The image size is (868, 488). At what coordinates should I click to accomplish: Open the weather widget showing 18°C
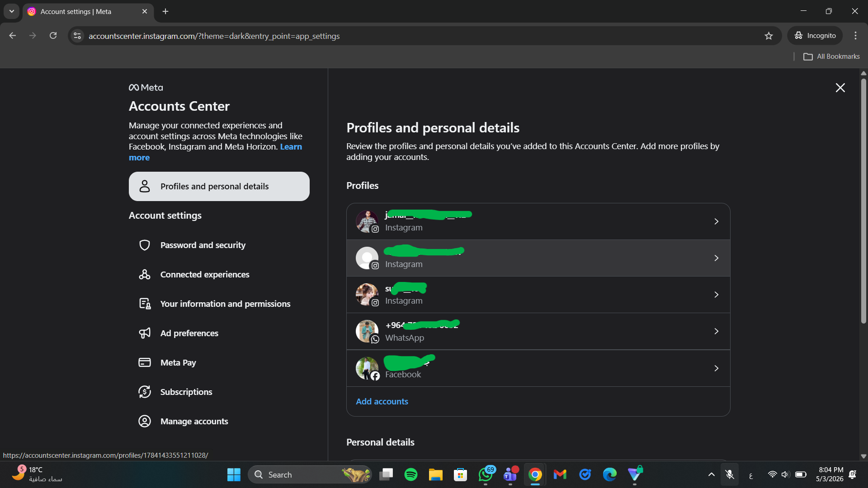pos(37,474)
